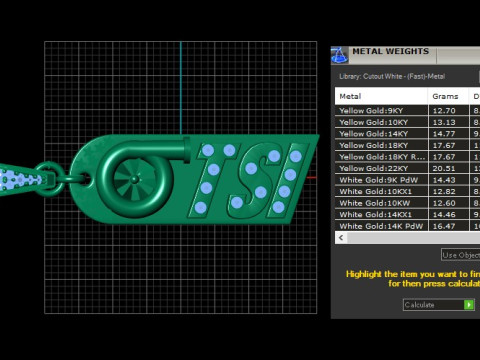Click the Metal Weights panel scale icon

click(x=339, y=55)
